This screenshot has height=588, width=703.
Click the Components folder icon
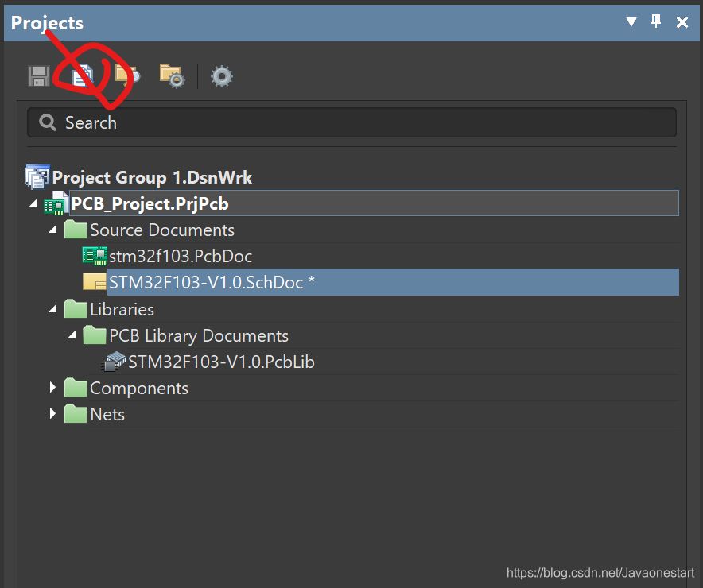coord(76,388)
